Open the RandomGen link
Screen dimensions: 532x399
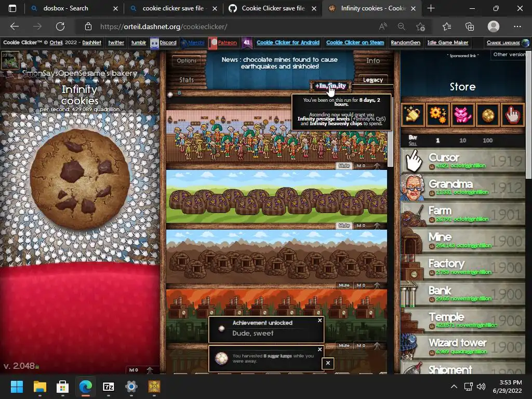click(x=405, y=43)
